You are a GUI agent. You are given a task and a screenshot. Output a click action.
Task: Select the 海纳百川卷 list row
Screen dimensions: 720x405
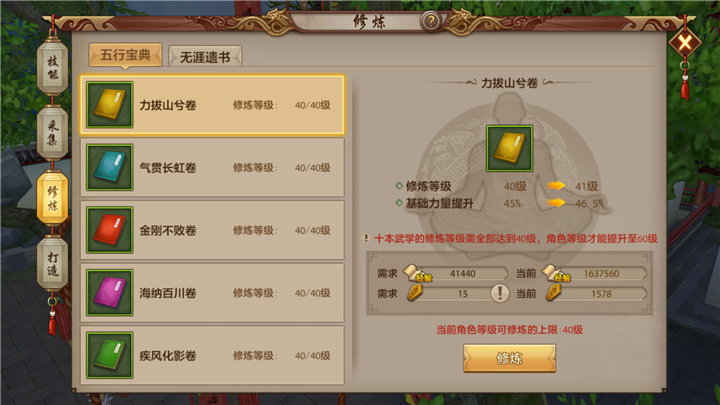pyautogui.click(x=212, y=293)
